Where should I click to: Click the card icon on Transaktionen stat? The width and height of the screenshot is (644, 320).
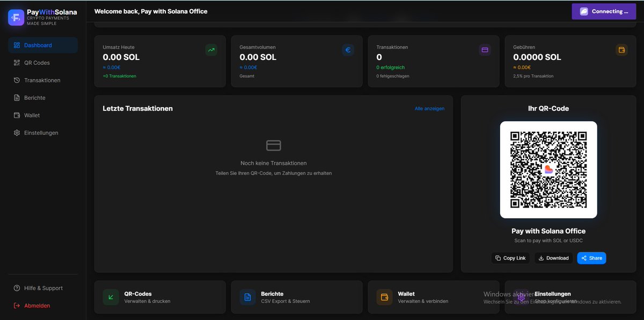pyautogui.click(x=485, y=50)
